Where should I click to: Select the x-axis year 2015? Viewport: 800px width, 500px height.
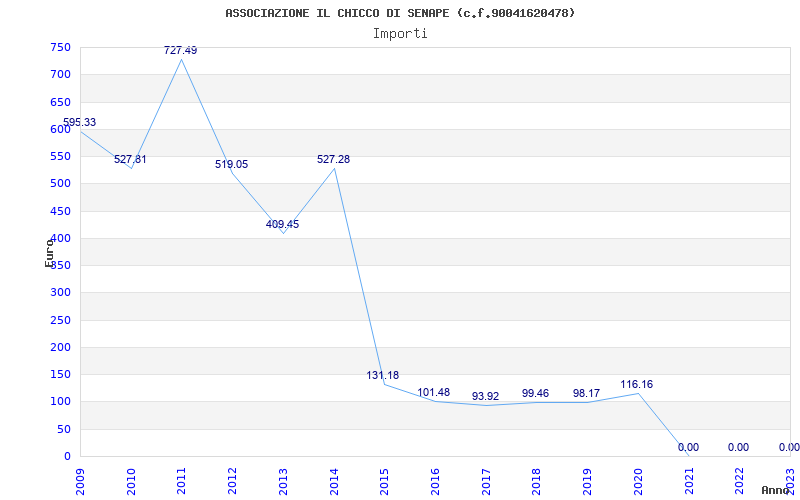pyautogui.click(x=385, y=481)
